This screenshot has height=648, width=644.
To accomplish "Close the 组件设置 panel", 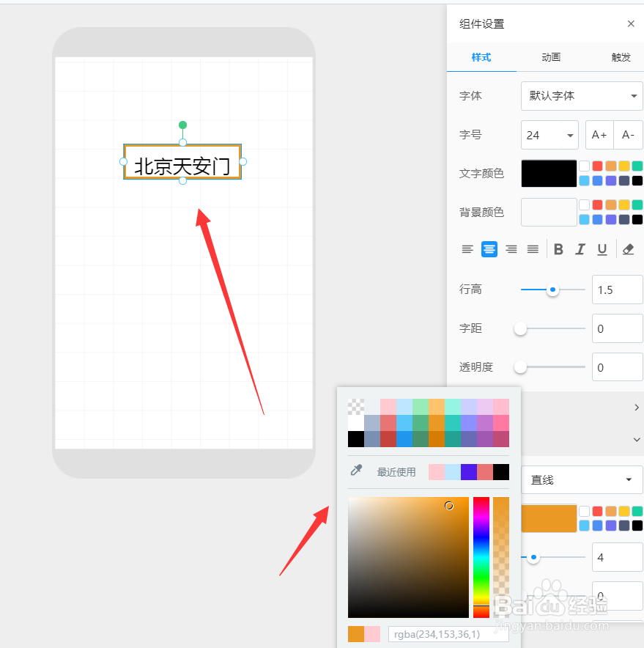I will point(631,23).
